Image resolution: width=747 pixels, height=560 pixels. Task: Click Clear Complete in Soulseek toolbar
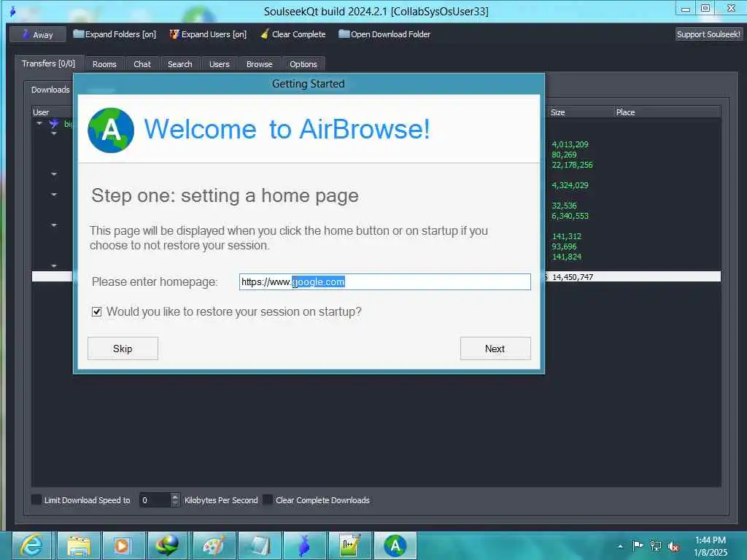pyautogui.click(x=293, y=34)
